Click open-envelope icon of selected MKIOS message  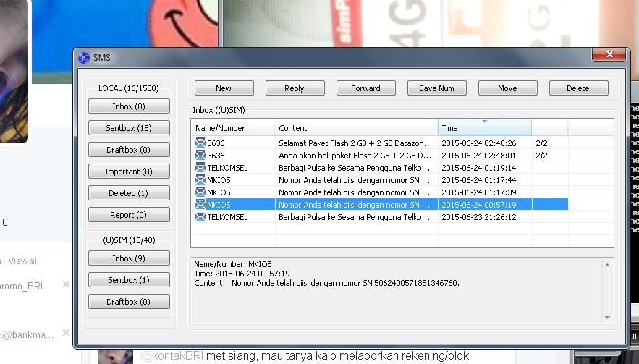click(x=200, y=204)
